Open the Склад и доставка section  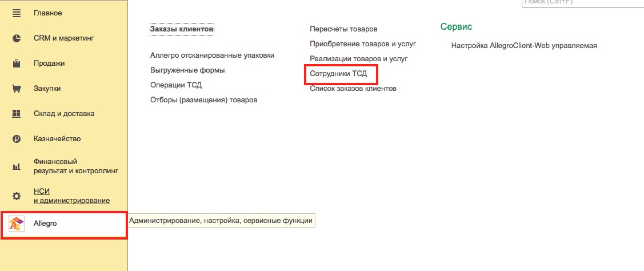[64, 114]
